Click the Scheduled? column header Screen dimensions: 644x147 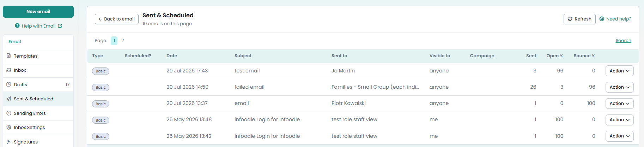pyautogui.click(x=138, y=56)
